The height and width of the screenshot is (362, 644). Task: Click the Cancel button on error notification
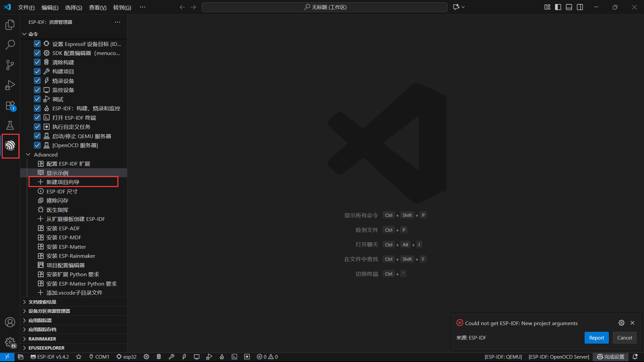[x=625, y=338]
